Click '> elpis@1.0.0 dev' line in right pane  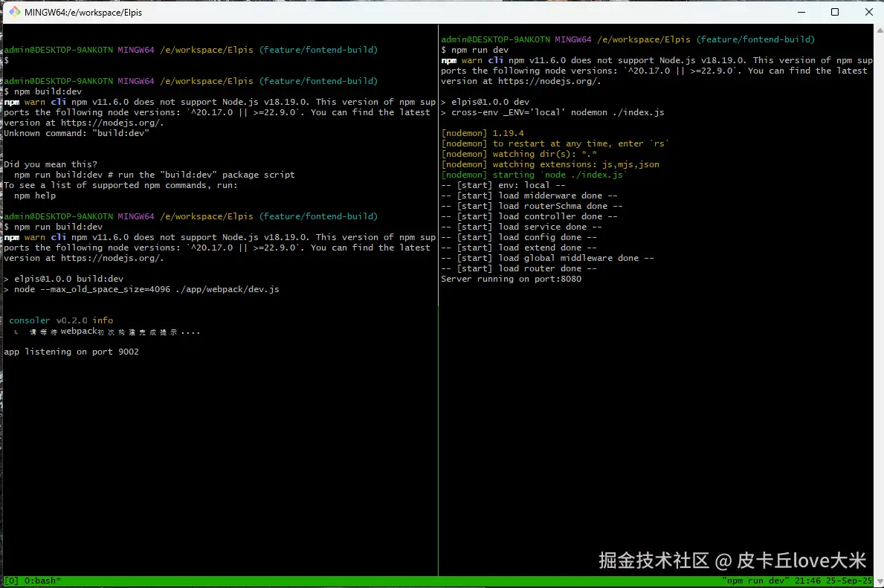tap(485, 102)
